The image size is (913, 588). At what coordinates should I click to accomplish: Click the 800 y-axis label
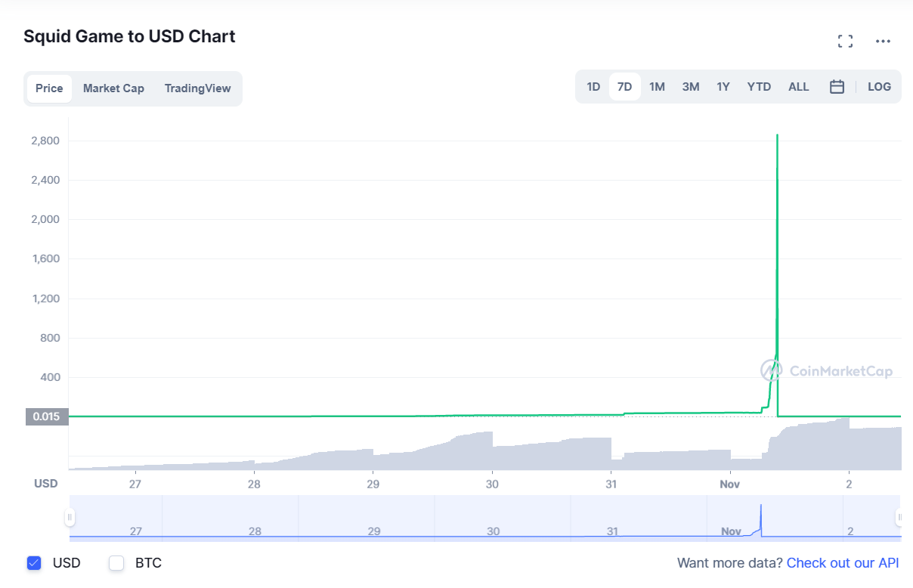pyautogui.click(x=50, y=338)
